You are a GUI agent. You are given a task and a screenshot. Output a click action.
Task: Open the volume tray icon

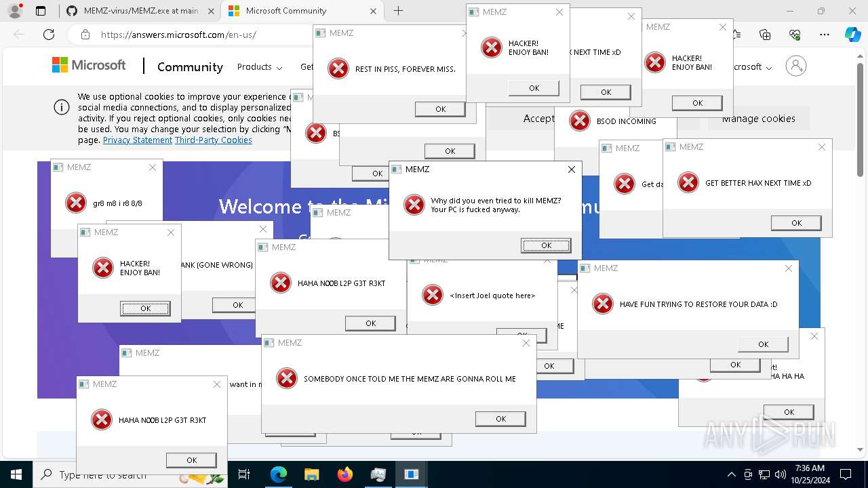[x=780, y=474]
